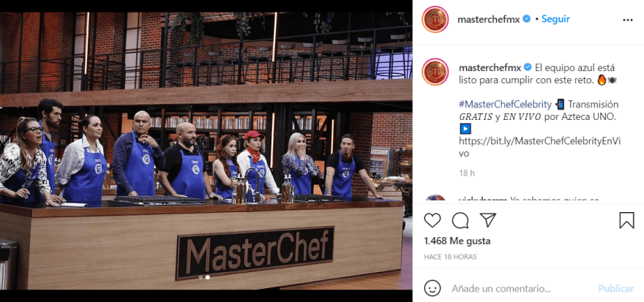This screenshot has width=644, height=302.
Task: Open emoji picker smiley icon
Action: (x=432, y=288)
